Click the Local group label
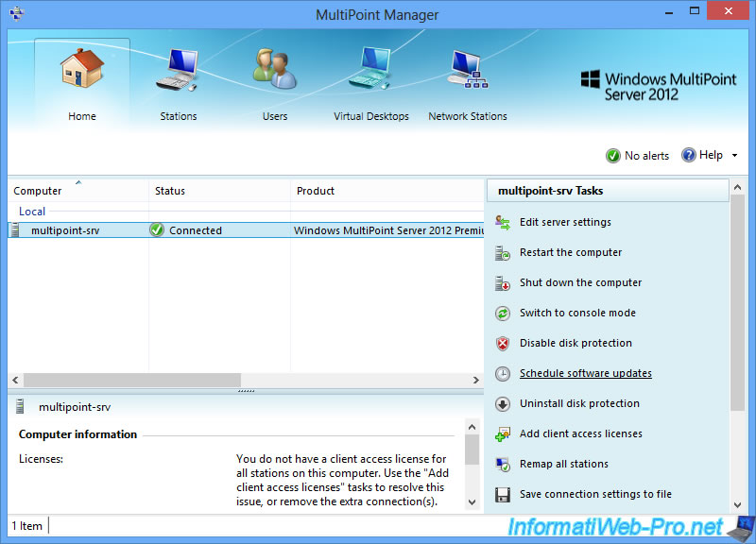Viewport: 756px width, 544px height. tap(32, 211)
